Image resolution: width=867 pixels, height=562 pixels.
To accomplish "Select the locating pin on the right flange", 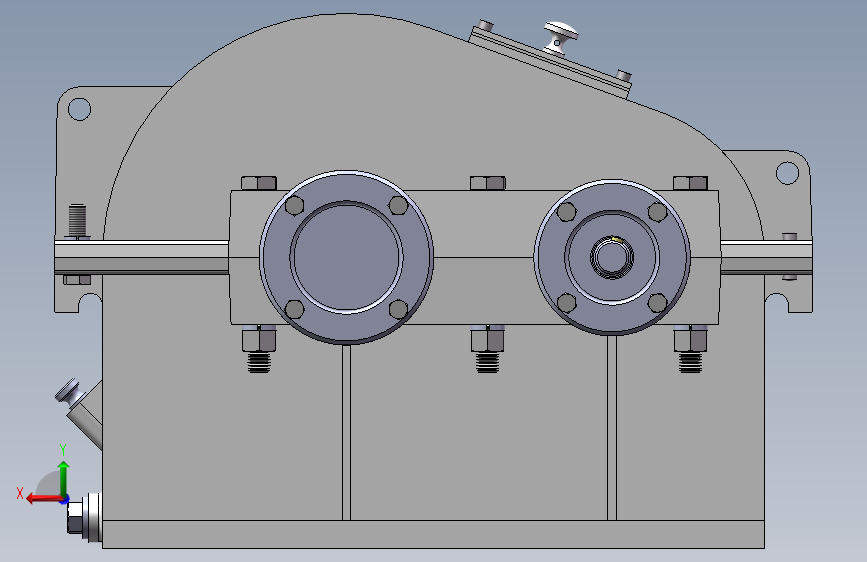I will pyautogui.click(x=790, y=237).
